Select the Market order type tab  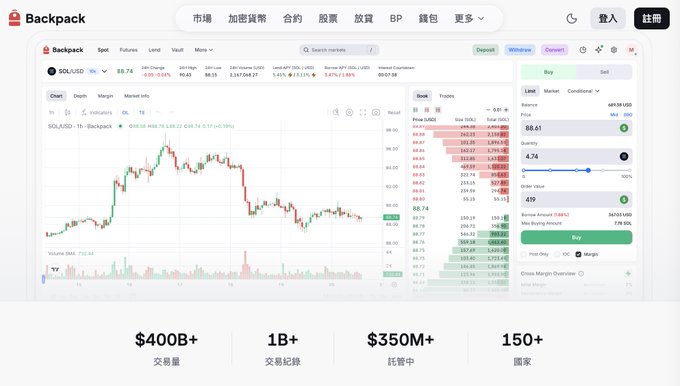click(x=551, y=91)
